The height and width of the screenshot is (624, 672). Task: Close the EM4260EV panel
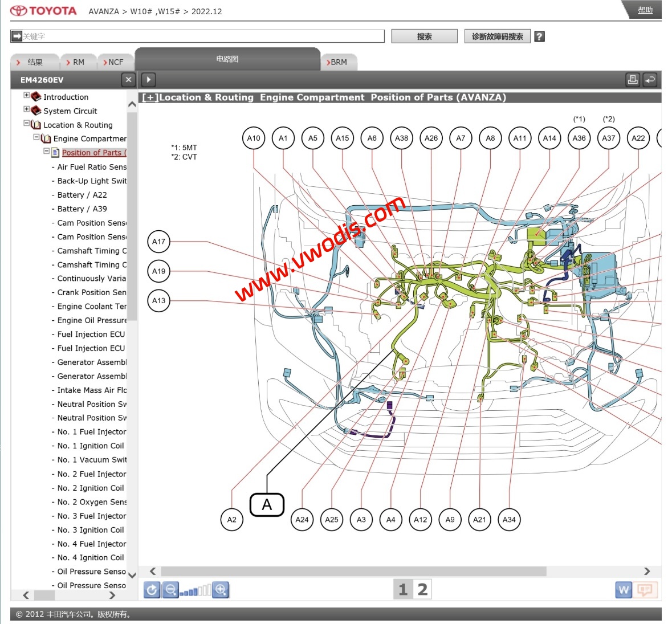(128, 80)
